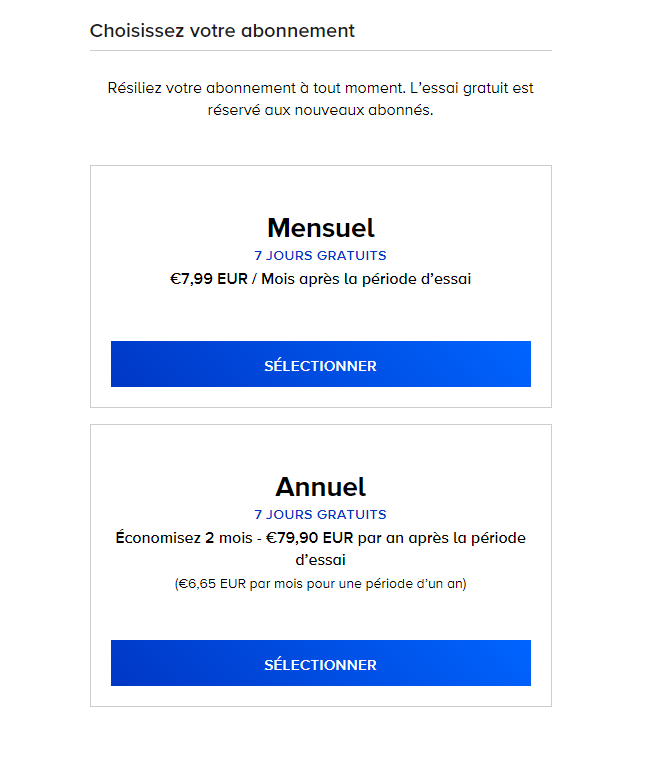Select the Mensuel subscription plan button
Viewport: 661px width, 771px height.
coord(321,364)
